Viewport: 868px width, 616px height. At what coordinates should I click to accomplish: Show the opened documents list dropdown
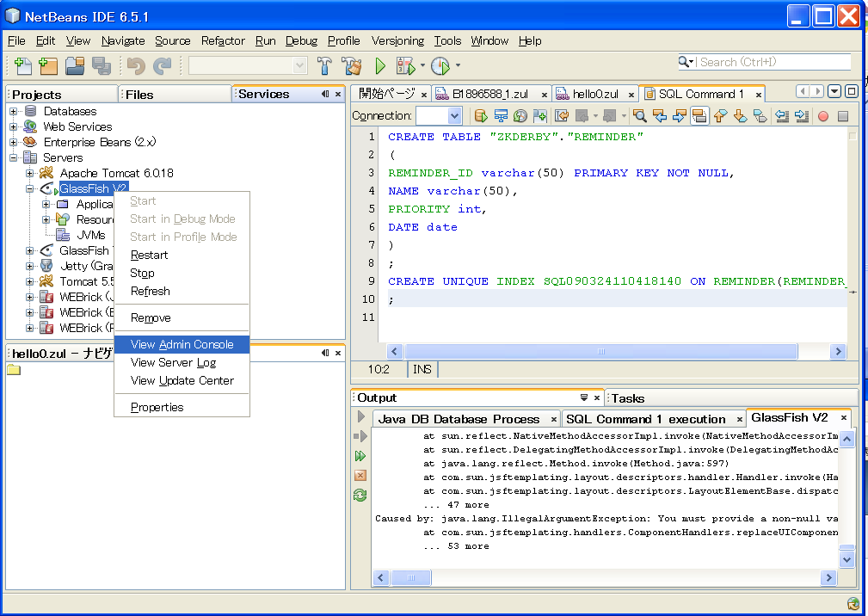834,91
